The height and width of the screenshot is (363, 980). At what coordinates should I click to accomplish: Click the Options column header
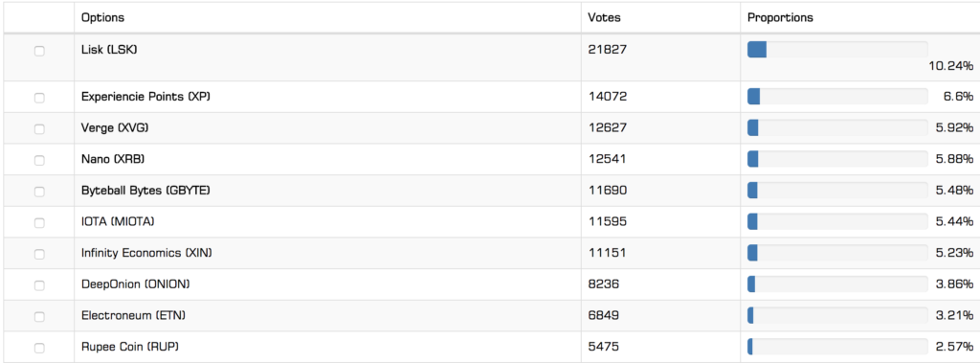point(102,17)
